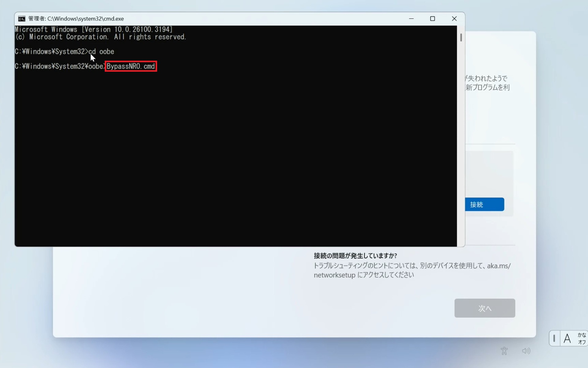Toggle Japanese input via language indicator

coord(567,339)
